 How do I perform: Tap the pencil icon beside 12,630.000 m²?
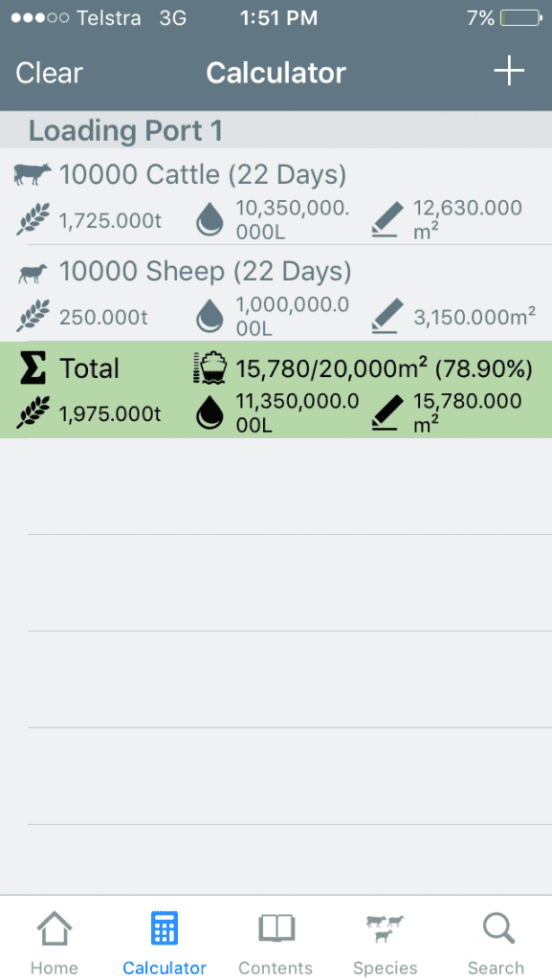pos(386,219)
